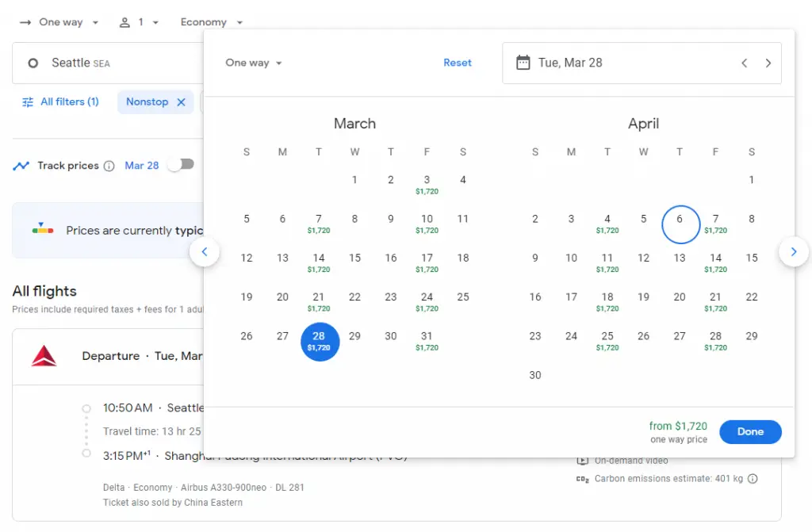Click the calendar next-month arrow button
This screenshot has width=812, height=532.
(x=793, y=252)
